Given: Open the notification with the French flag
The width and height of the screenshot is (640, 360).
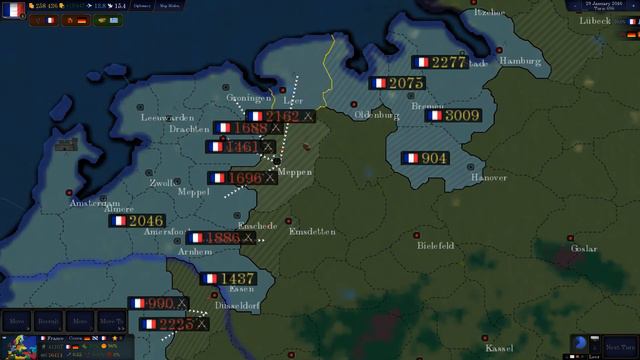Looking at the screenshot, I should click(44, 20).
